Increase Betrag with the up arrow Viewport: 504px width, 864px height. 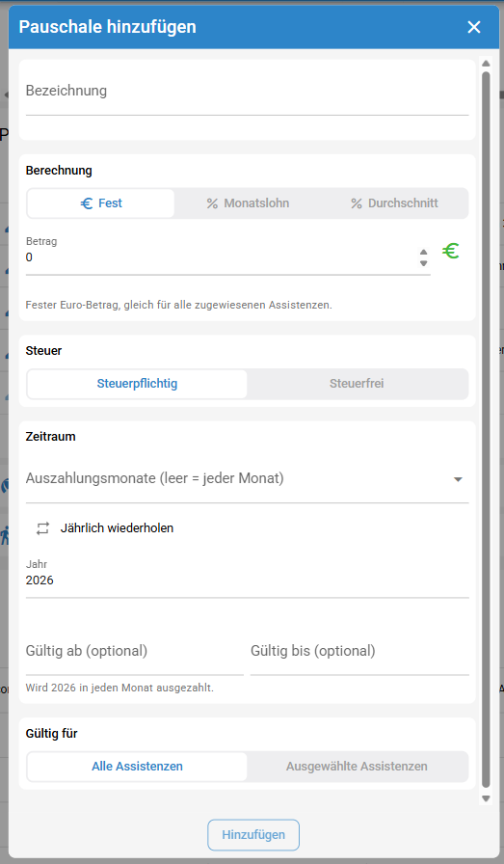click(424, 253)
